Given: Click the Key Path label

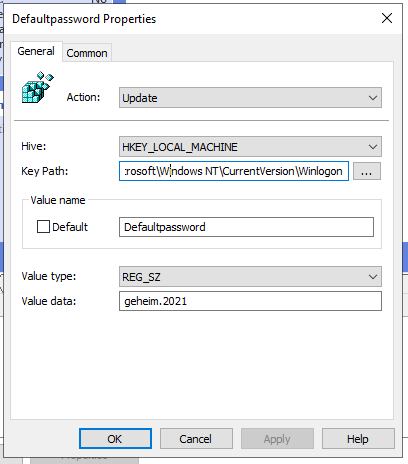Looking at the screenshot, I should point(45,171).
